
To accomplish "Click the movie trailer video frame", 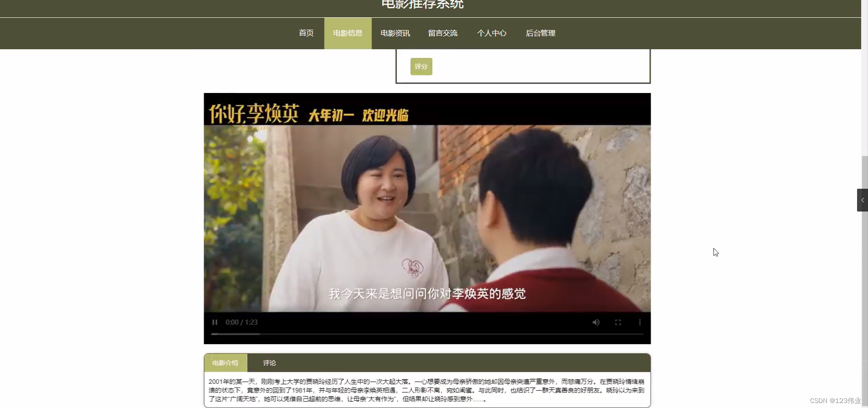I will [x=427, y=218].
